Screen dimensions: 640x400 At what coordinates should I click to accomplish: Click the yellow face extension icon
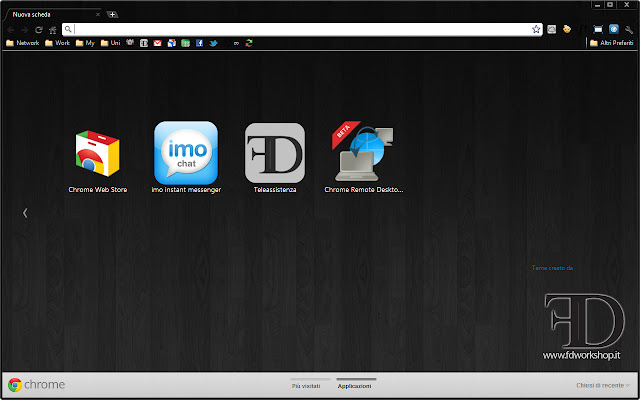[567, 29]
